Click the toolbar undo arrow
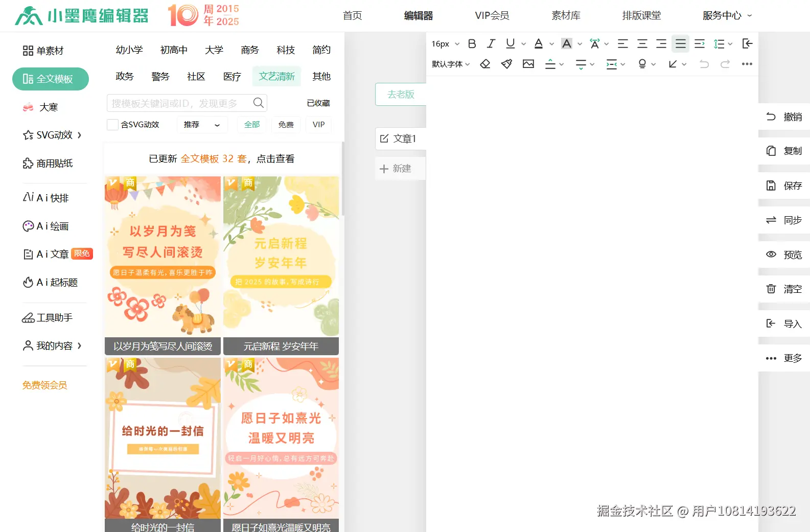This screenshot has height=532, width=810. coord(704,64)
